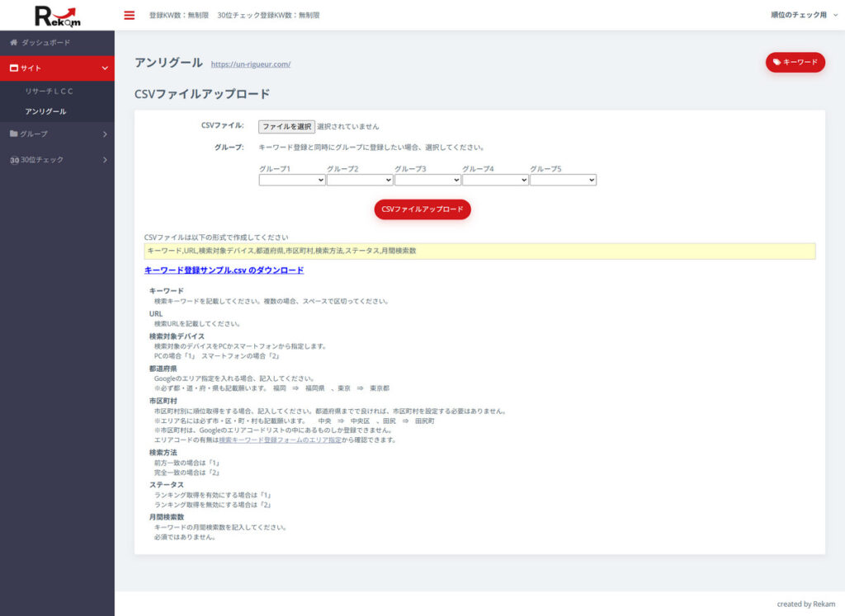Open ダッシュボード in the sidebar
The width and height of the screenshot is (845, 616).
(45, 42)
